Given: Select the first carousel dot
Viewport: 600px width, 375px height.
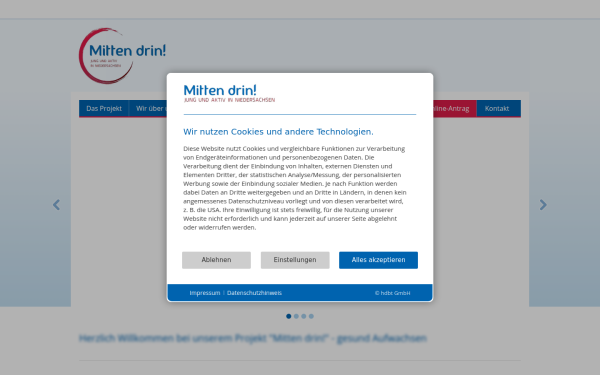Looking at the screenshot, I should tap(289, 316).
